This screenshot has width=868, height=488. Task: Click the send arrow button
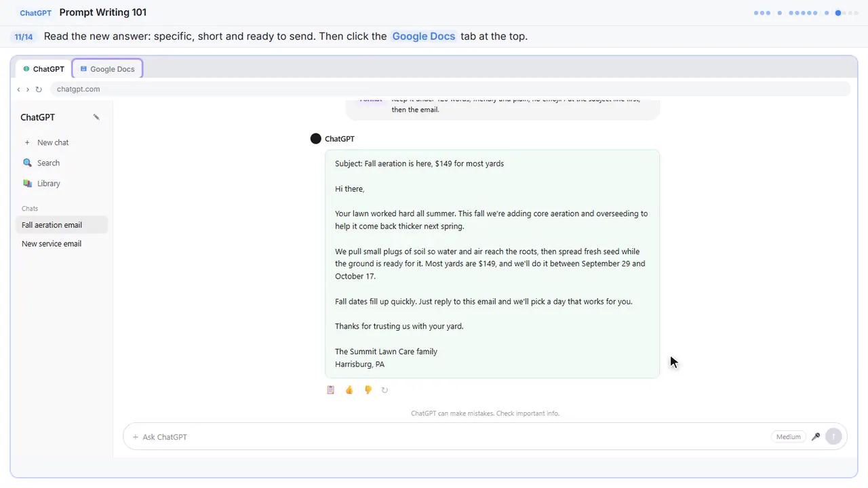point(833,437)
